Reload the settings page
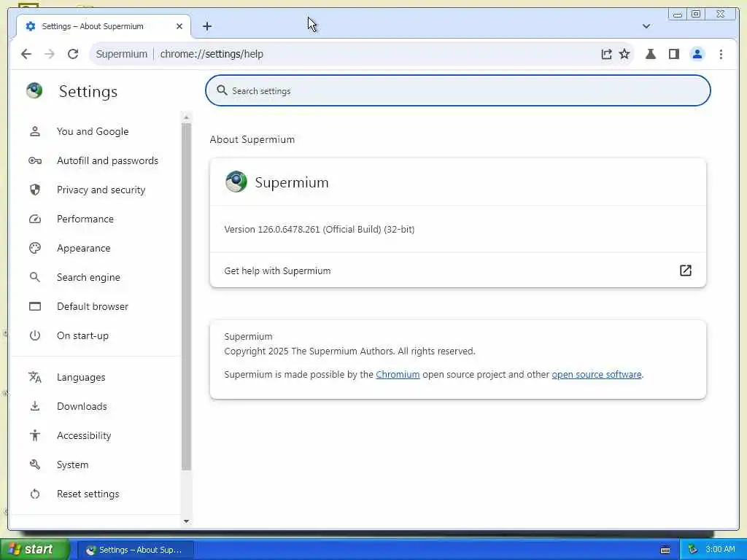The height and width of the screenshot is (560, 747). [x=73, y=54]
